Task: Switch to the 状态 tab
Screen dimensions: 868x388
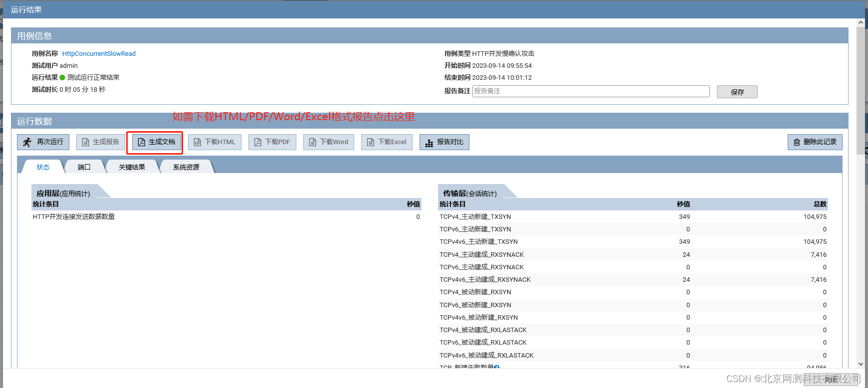Action: click(x=43, y=167)
